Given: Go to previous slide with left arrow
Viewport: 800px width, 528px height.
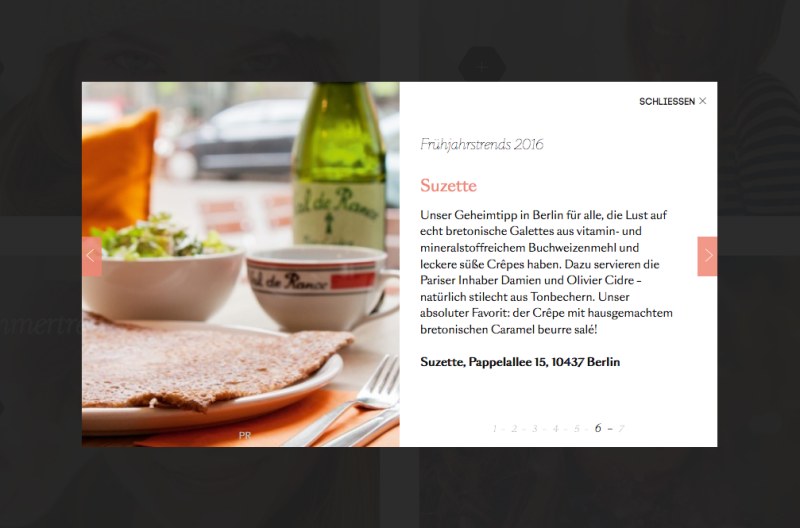Looking at the screenshot, I should [92, 256].
